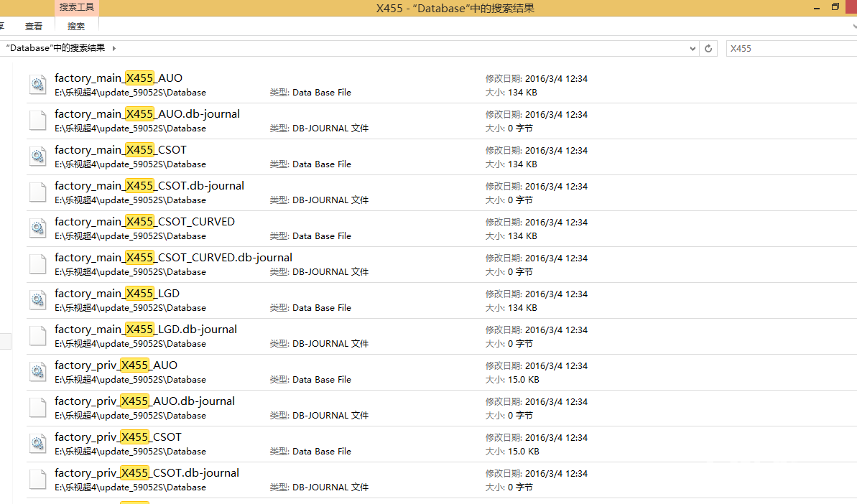Screen dimensions: 857x504
Task: Select file name factory_main_X455_CSOT_CURVED.db-journal
Action: pos(173,258)
